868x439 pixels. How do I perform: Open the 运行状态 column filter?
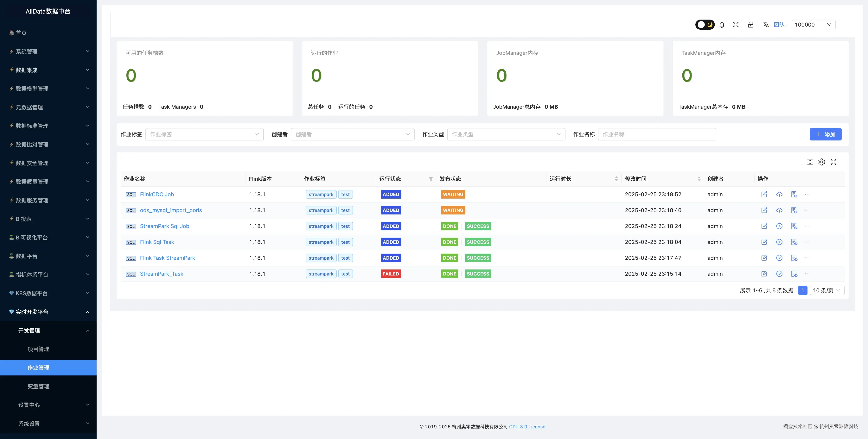tap(431, 179)
